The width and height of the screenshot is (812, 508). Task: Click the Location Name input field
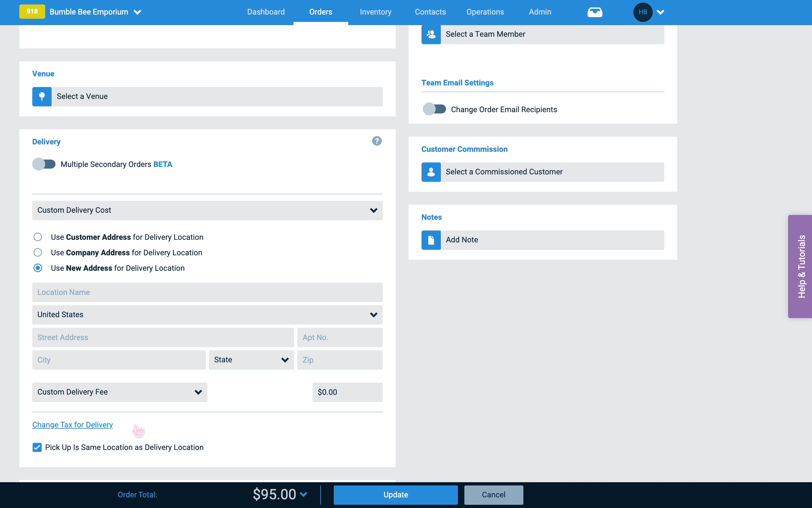(207, 292)
